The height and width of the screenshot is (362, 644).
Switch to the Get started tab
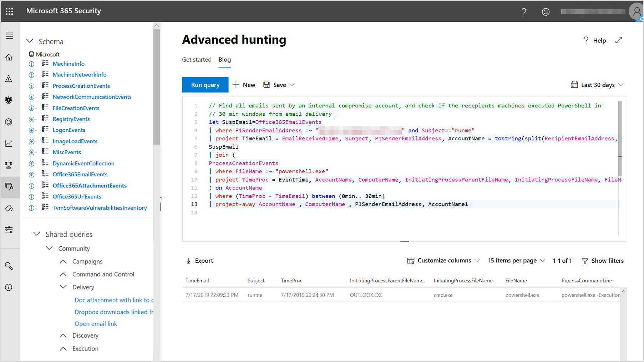coord(197,60)
